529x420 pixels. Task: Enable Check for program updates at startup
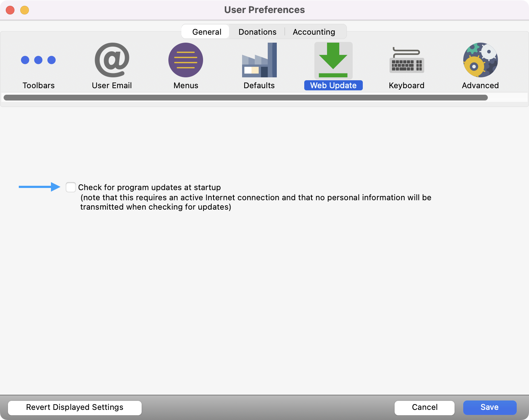tap(71, 187)
